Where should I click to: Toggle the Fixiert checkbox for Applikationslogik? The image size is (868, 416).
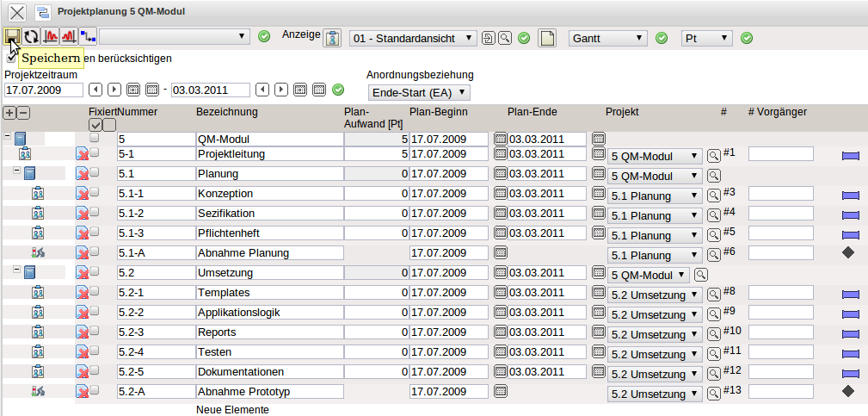tap(94, 311)
